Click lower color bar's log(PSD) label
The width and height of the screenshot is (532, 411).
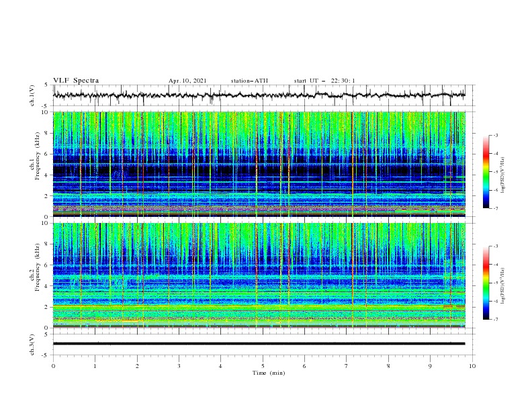(x=502, y=285)
